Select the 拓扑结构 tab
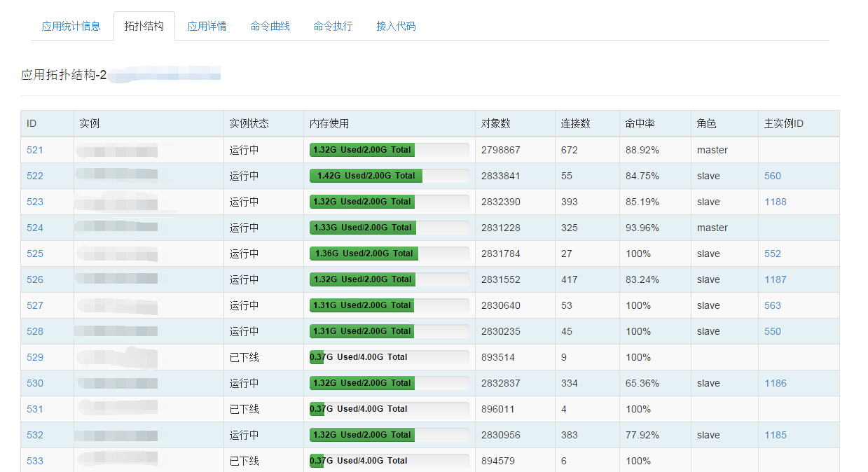 144,26
